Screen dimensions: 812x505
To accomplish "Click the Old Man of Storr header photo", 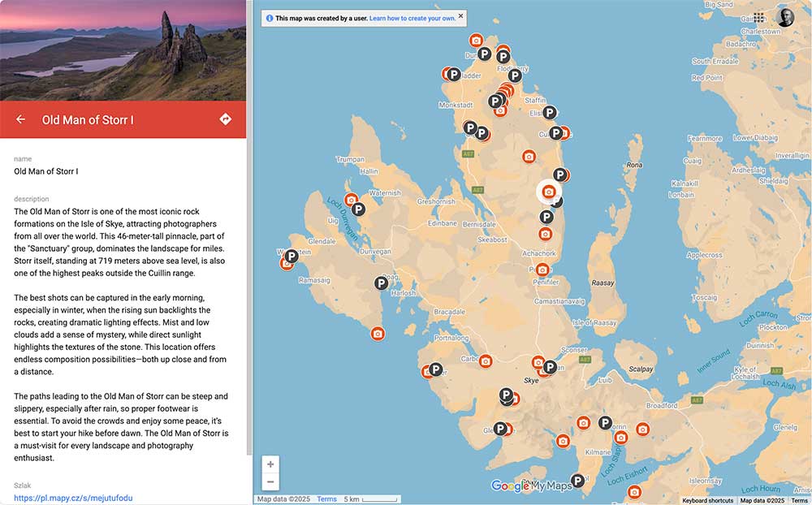I will point(123,50).
